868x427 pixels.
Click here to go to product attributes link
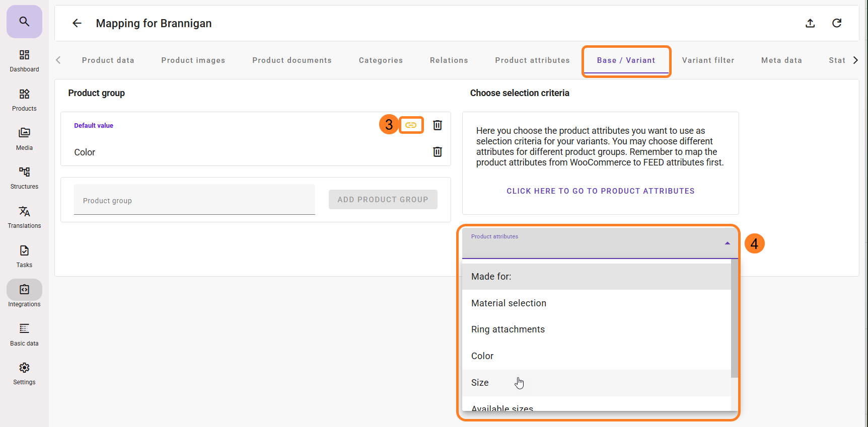[x=600, y=191]
